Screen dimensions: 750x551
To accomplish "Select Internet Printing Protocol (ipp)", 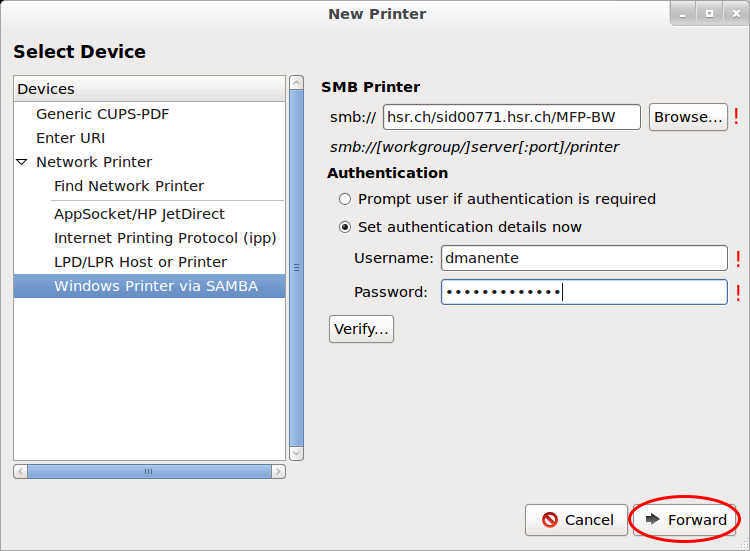I will (165, 238).
